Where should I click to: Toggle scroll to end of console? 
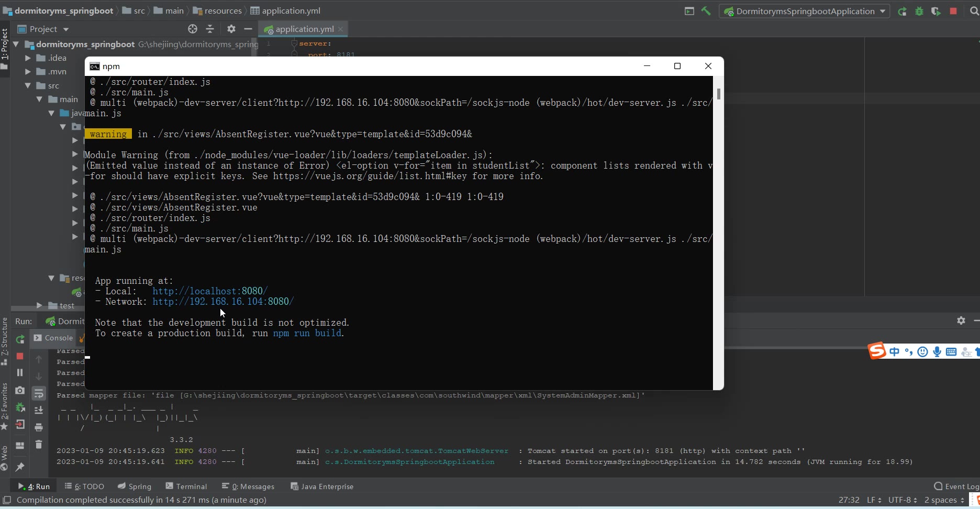(39, 410)
